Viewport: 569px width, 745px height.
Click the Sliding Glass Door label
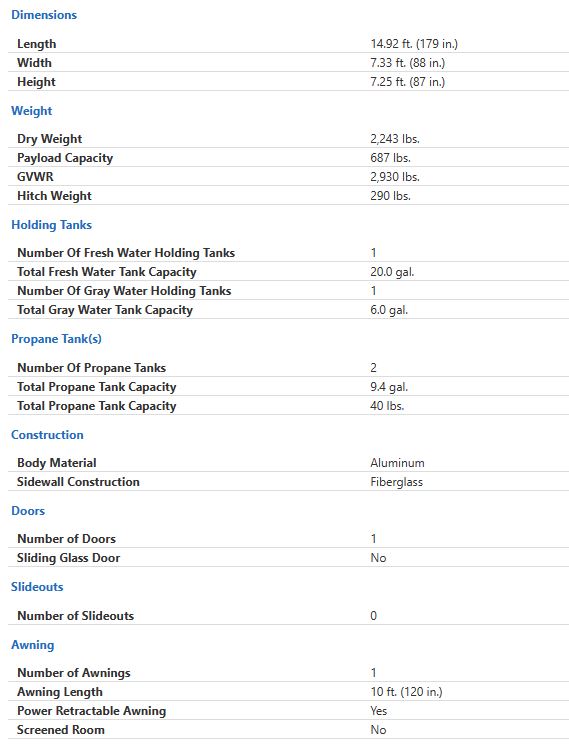click(68, 558)
